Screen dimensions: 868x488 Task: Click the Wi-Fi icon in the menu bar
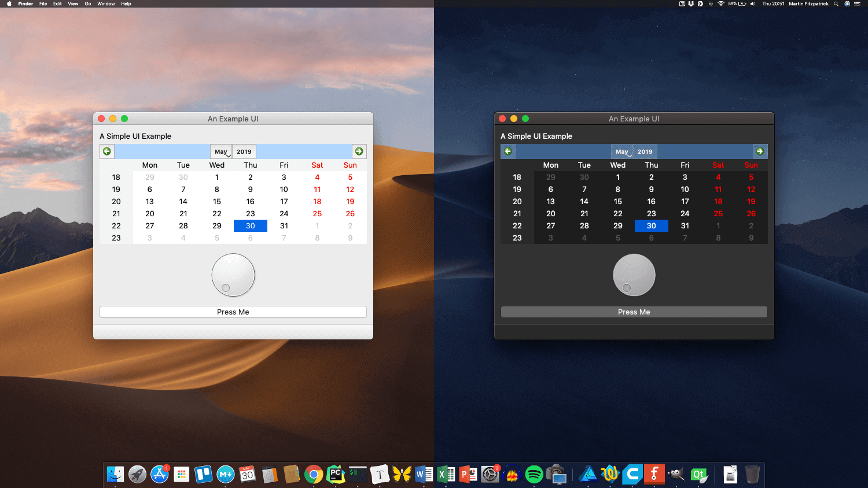[719, 3]
